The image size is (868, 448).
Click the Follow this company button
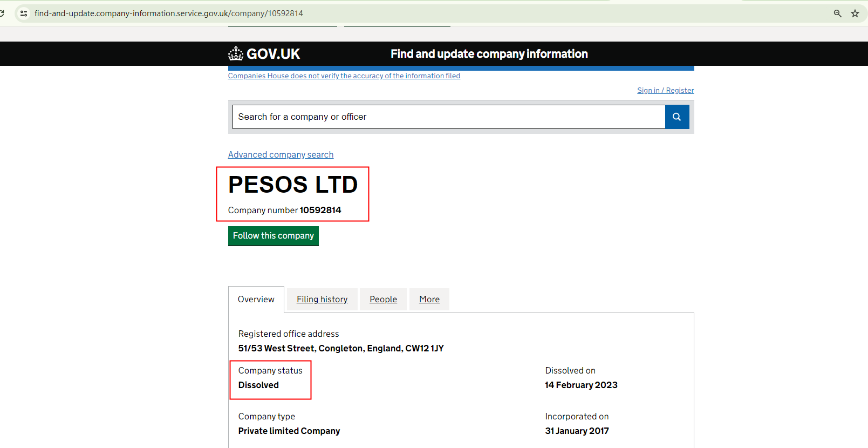[273, 236]
